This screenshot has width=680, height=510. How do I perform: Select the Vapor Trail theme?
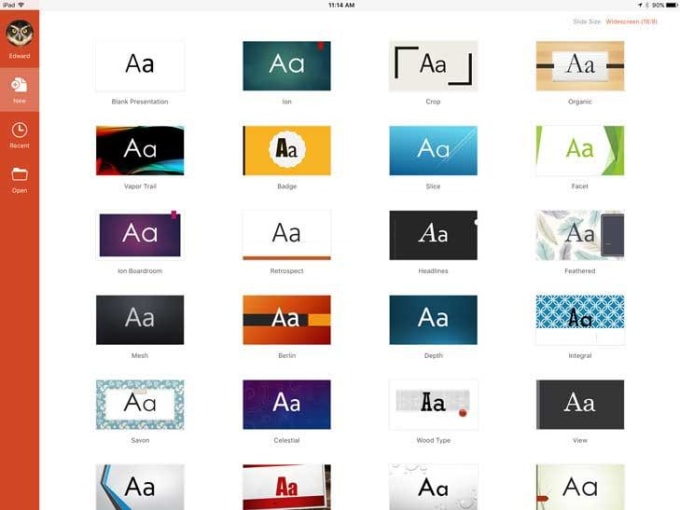(140, 150)
